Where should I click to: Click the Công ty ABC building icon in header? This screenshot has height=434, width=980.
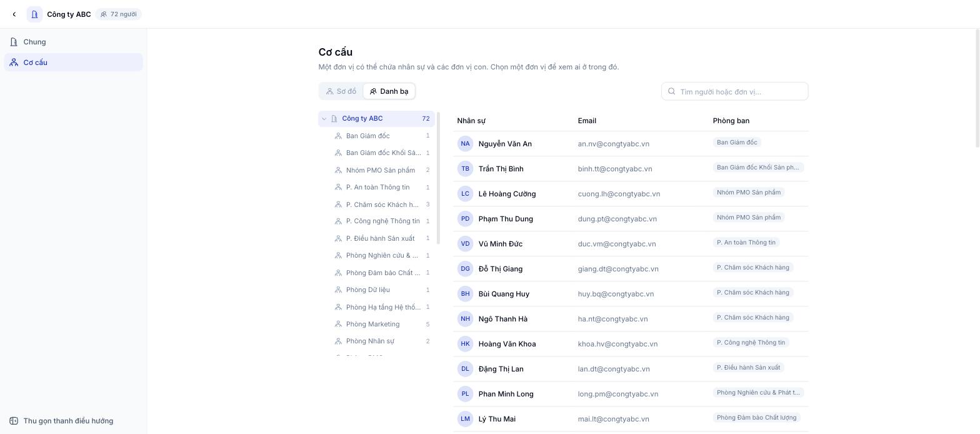35,14
